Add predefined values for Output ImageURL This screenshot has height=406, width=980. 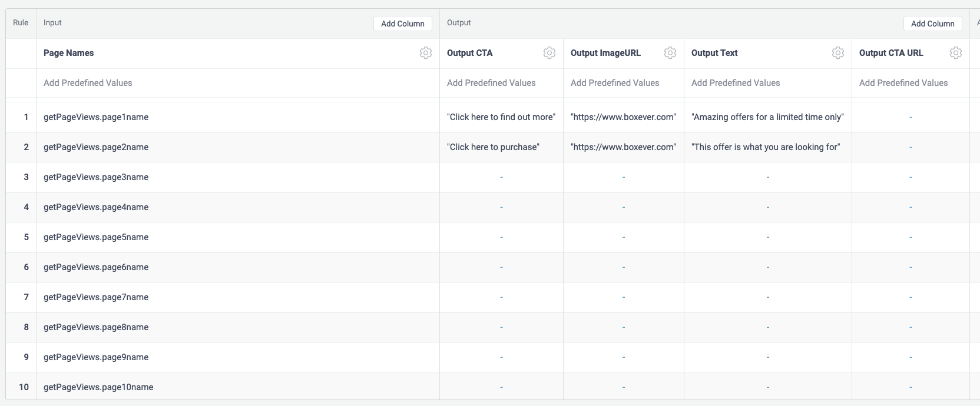click(x=615, y=83)
